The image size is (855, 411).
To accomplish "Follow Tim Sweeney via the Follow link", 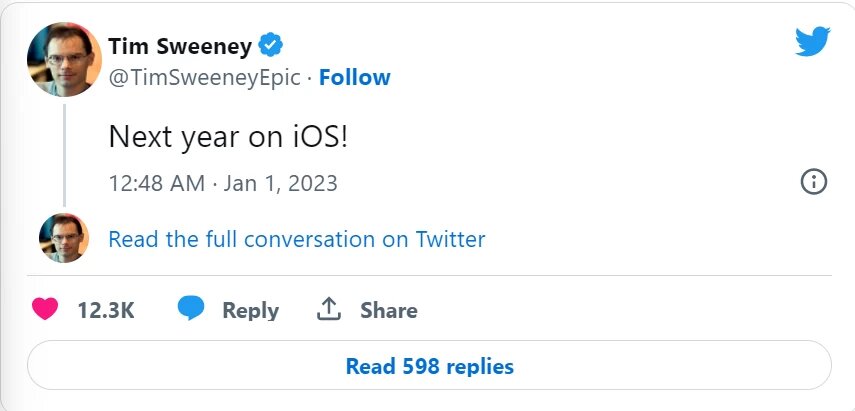I will [355, 77].
